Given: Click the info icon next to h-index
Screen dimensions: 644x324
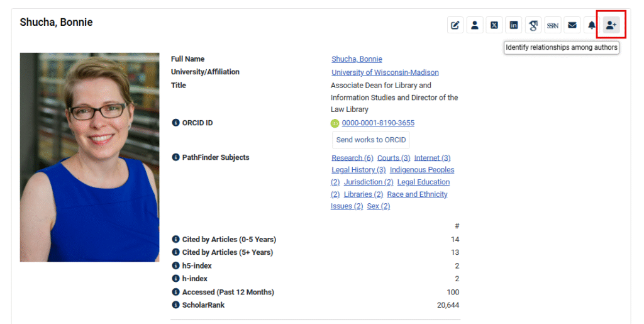Looking at the screenshot, I should point(176,279).
